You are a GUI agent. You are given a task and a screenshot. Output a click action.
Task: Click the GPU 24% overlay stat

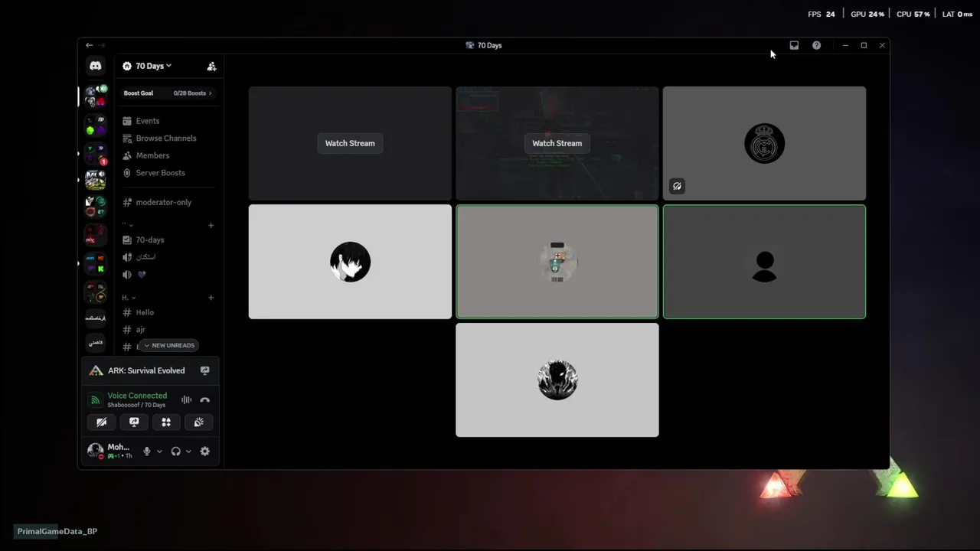(x=867, y=14)
